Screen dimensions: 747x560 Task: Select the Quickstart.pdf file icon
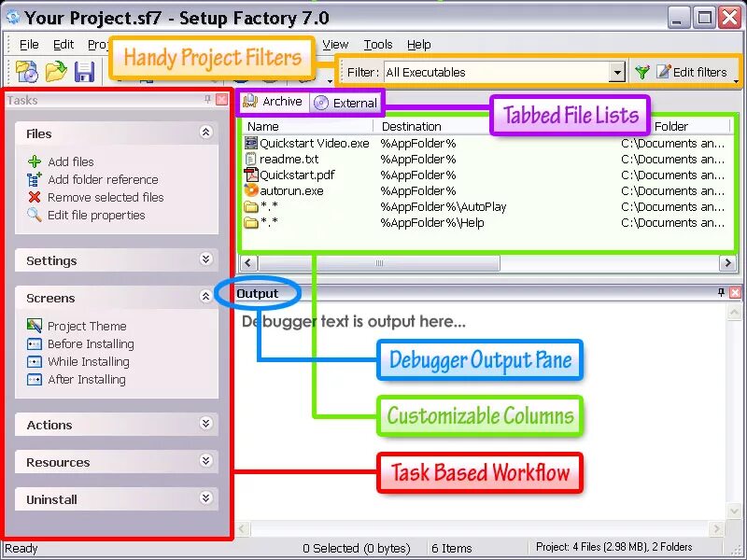coord(251,175)
